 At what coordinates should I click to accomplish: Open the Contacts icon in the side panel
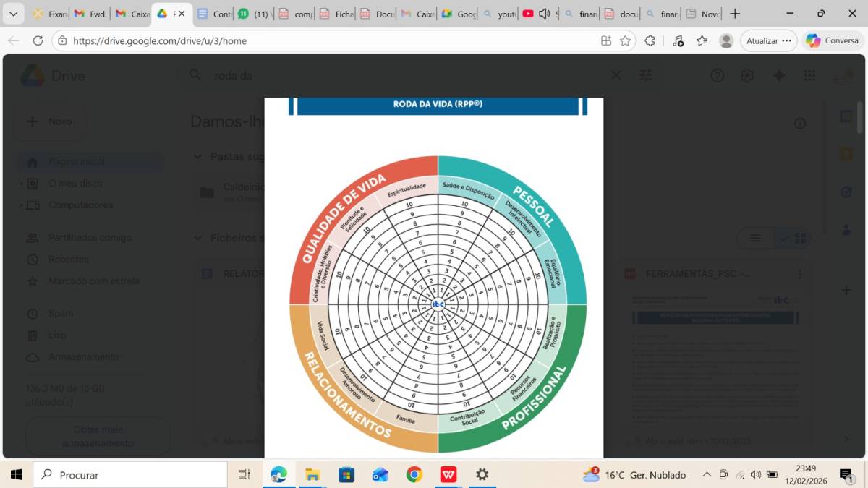pyautogui.click(x=846, y=229)
